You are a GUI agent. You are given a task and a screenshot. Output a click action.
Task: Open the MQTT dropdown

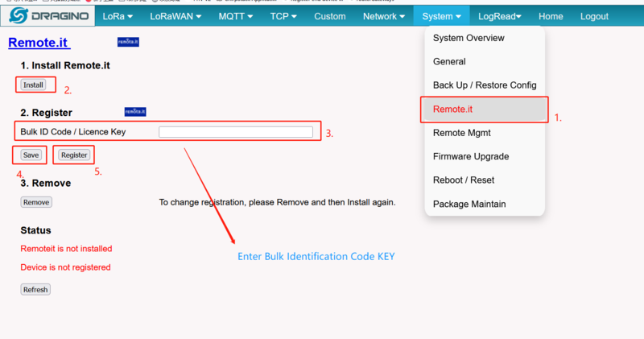tap(235, 16)
